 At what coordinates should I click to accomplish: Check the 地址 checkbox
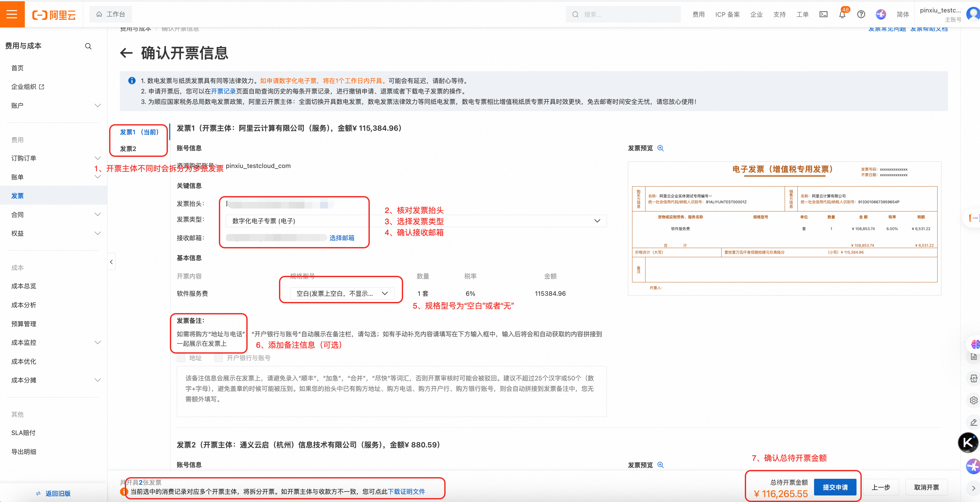point(181,358)
